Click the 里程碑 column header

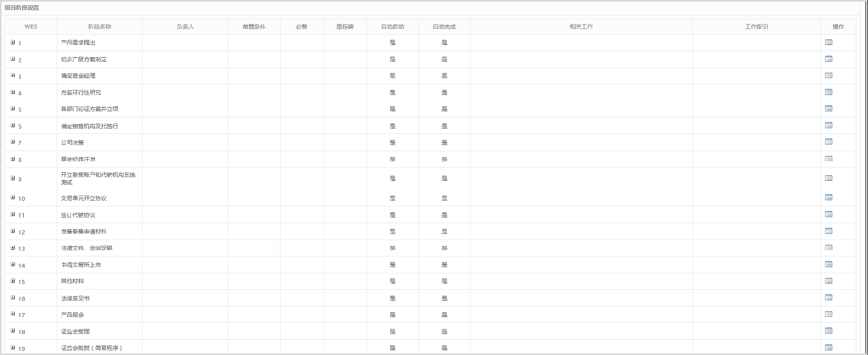[x=345, y=27]
